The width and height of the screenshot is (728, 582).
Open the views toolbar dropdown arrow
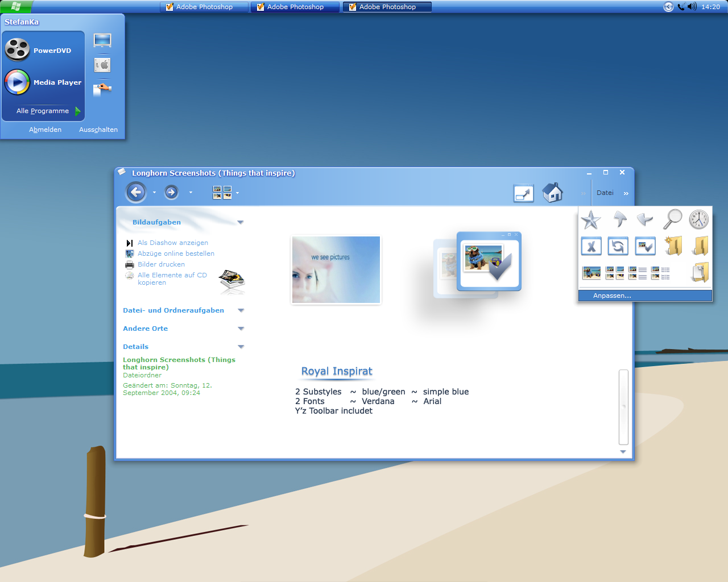[237, 193]
